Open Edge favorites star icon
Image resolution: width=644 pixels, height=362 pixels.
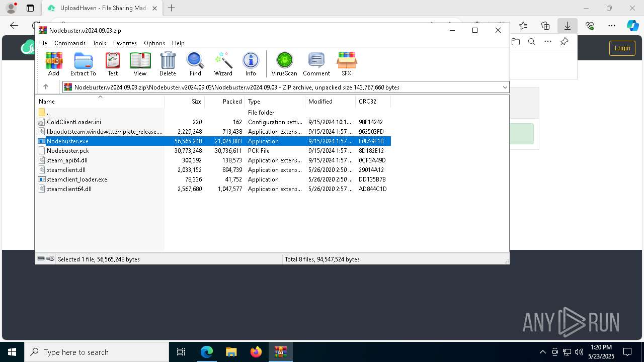point(523,26)
